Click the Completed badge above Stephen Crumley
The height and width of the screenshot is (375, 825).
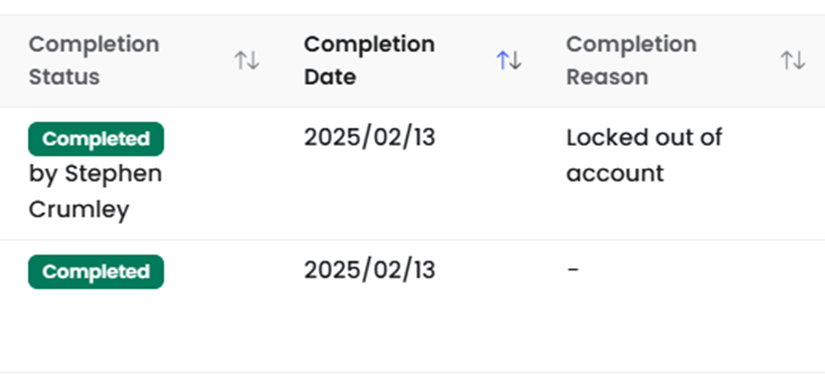coord(96,139)
